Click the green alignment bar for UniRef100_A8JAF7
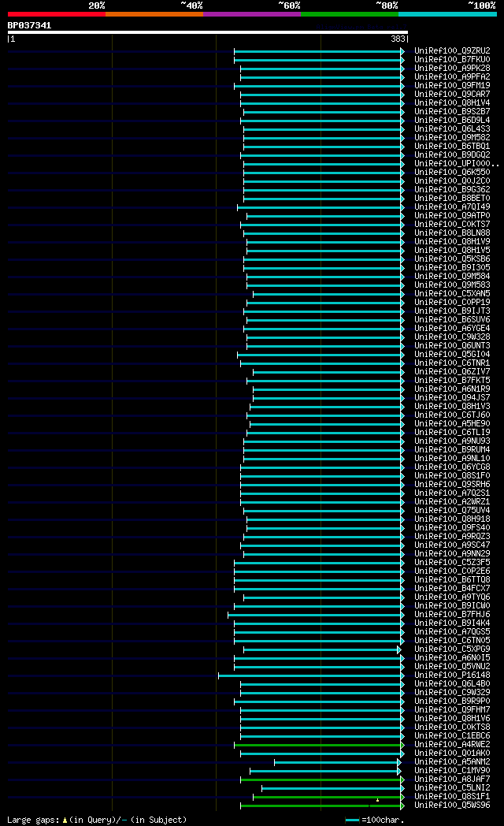 click(x=322, y=779)
